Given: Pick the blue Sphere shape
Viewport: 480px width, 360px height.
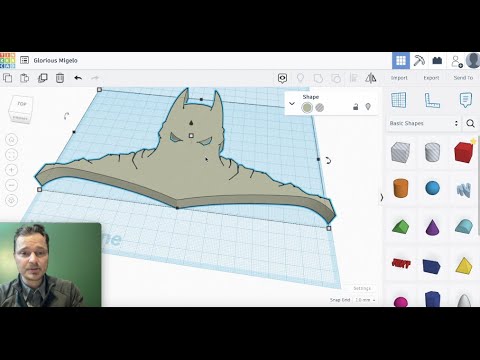Looking at the screenshot, I should tap(432, 188).
